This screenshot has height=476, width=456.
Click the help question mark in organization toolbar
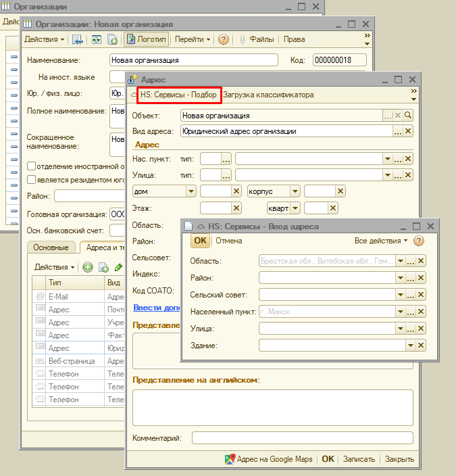224,39
